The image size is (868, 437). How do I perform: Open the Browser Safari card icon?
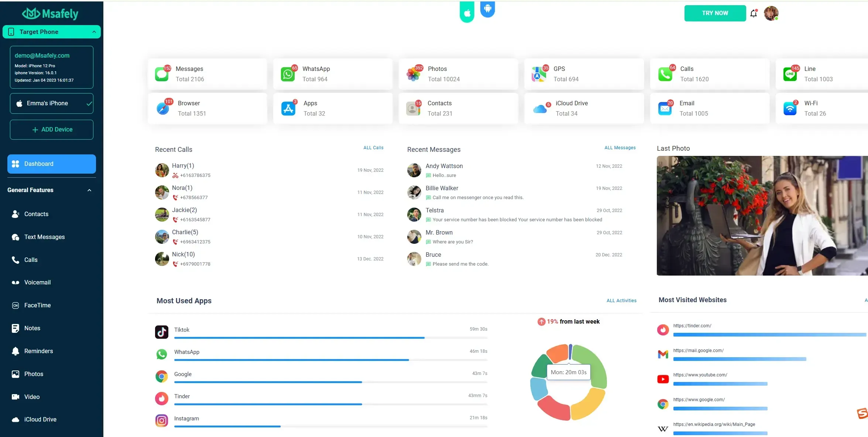click(163, 108)
